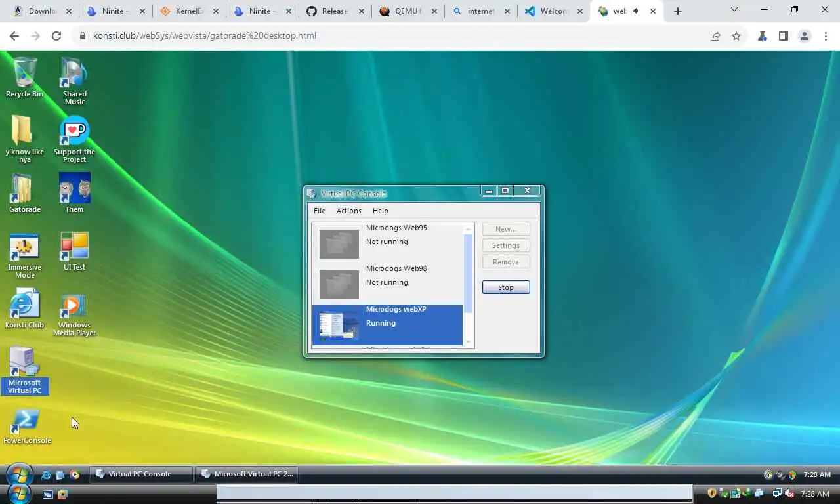The height and width of the screenshot is (504, 840).
Task: Click the Remove button
Action: coord(506,262)
